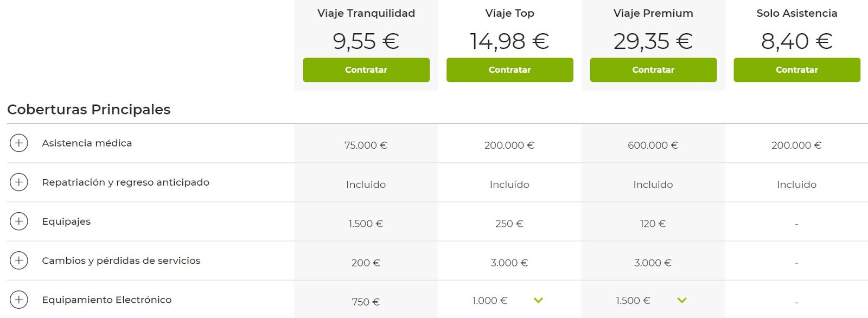The image size is (868, 318).
Task: Click the Asistencia médica row label
Action: click(x=87, y=143)
